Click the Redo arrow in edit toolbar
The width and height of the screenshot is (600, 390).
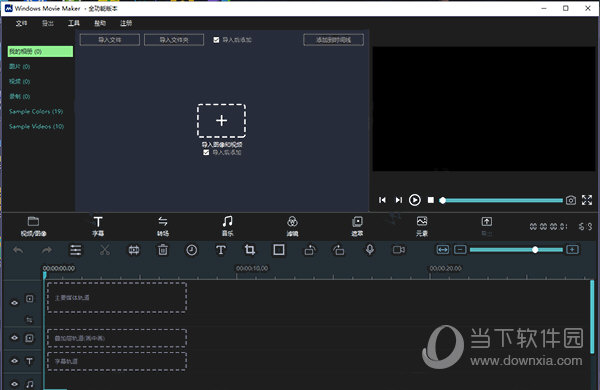point(47,250)
